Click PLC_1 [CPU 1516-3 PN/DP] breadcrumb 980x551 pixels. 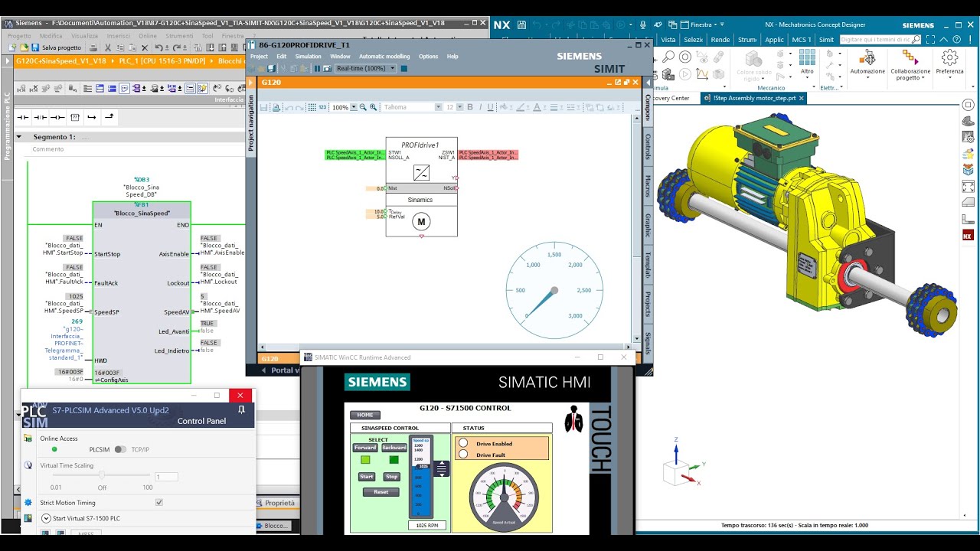[x=164, y=60]
